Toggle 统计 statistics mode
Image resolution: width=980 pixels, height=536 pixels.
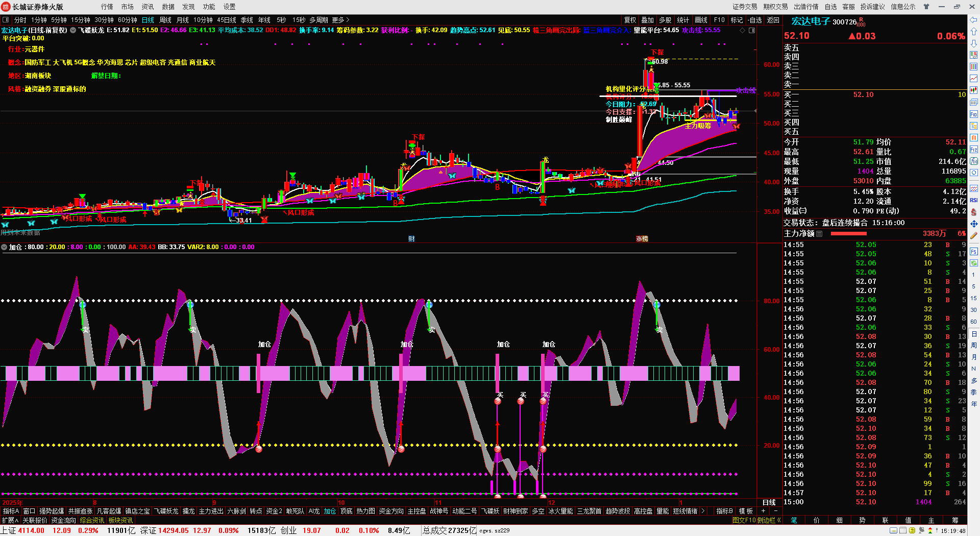pos(683,20)
